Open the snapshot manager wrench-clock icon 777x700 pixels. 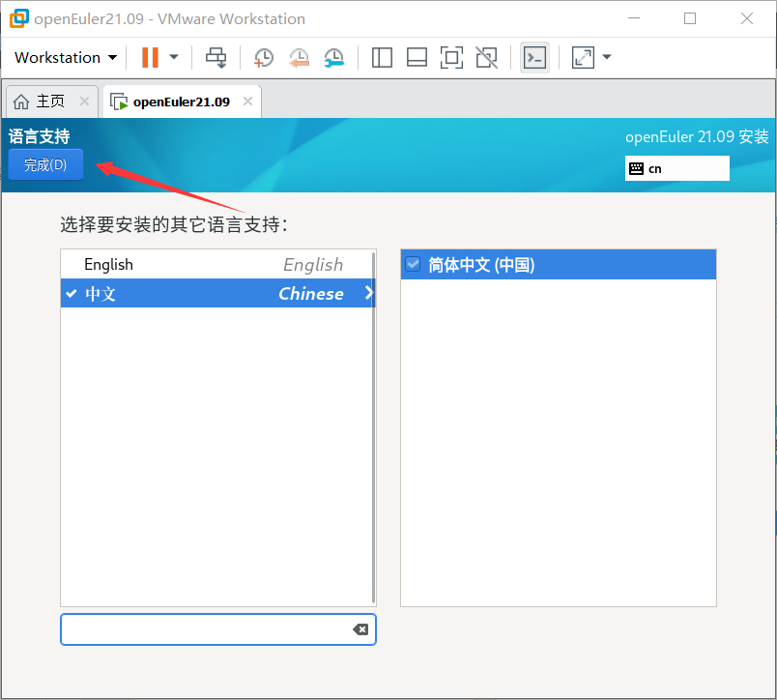pos(334,58)
